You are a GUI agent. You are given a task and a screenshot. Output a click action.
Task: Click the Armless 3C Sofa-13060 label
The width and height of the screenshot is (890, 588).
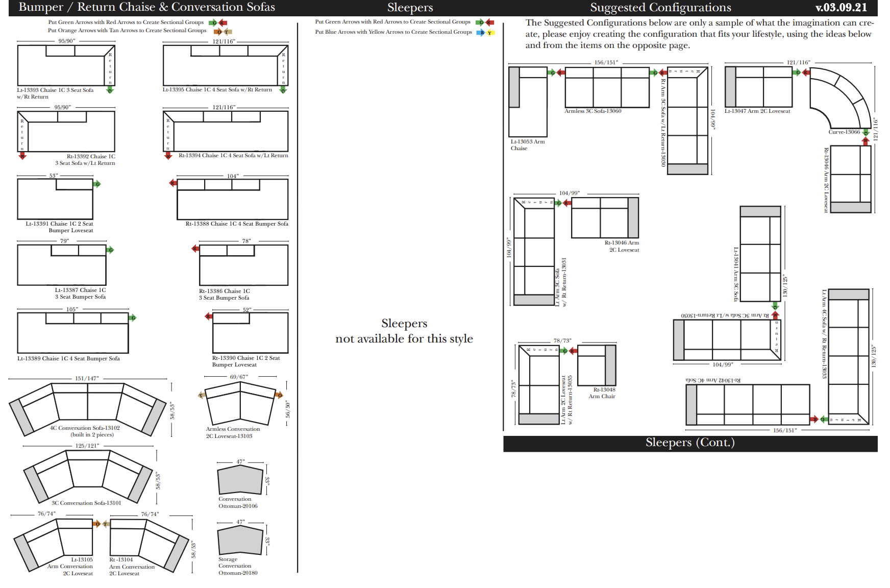coord(592,111)
